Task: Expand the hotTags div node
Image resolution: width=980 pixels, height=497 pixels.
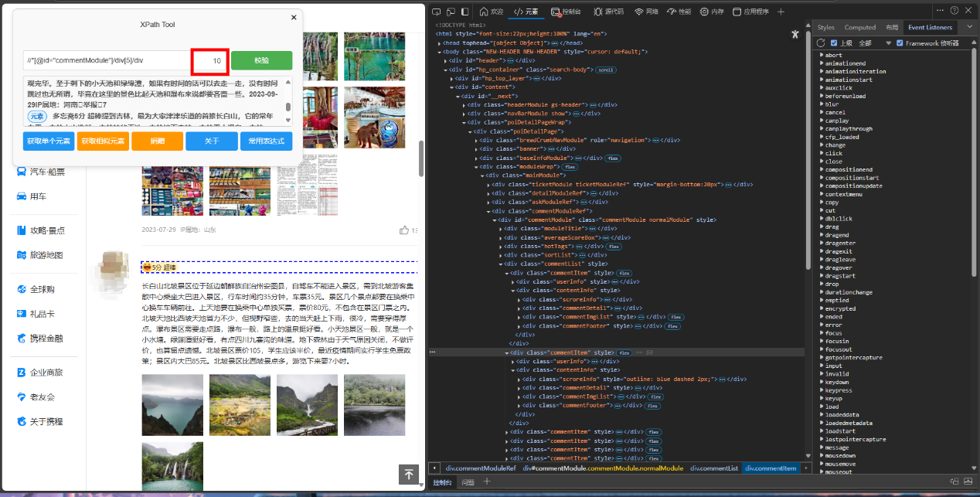Action: (500, 247)
